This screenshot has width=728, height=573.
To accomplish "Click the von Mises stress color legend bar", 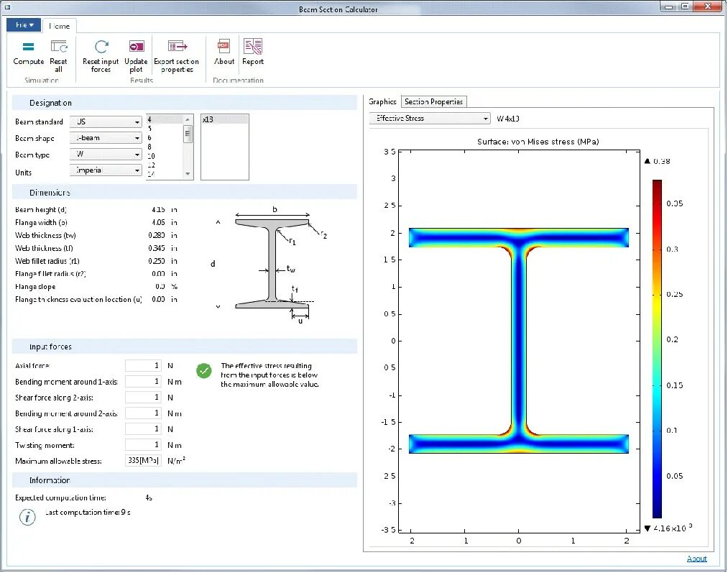I will pos(657,349).
